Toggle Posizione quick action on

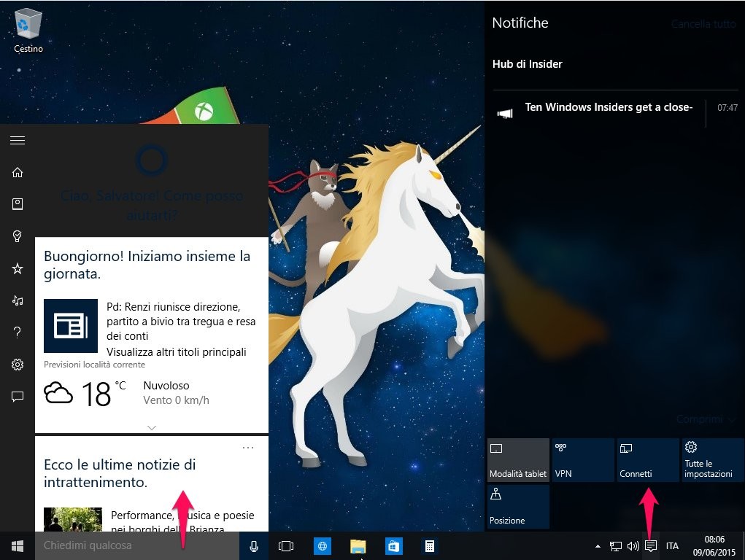[x=518, y=506]
